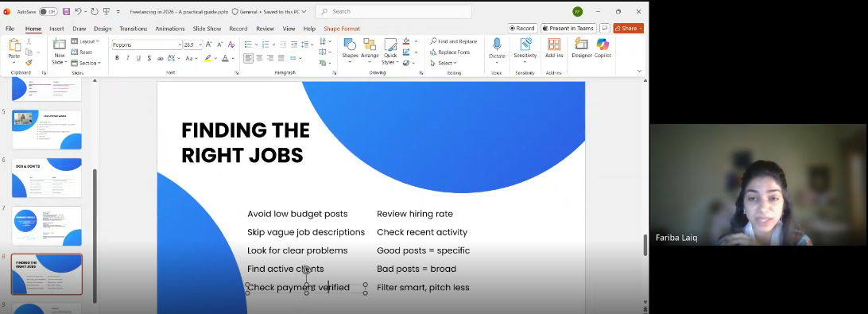Screen dimensions: 868x314
Task: Open the font size dropdown
Action: (x=200, y=45)
